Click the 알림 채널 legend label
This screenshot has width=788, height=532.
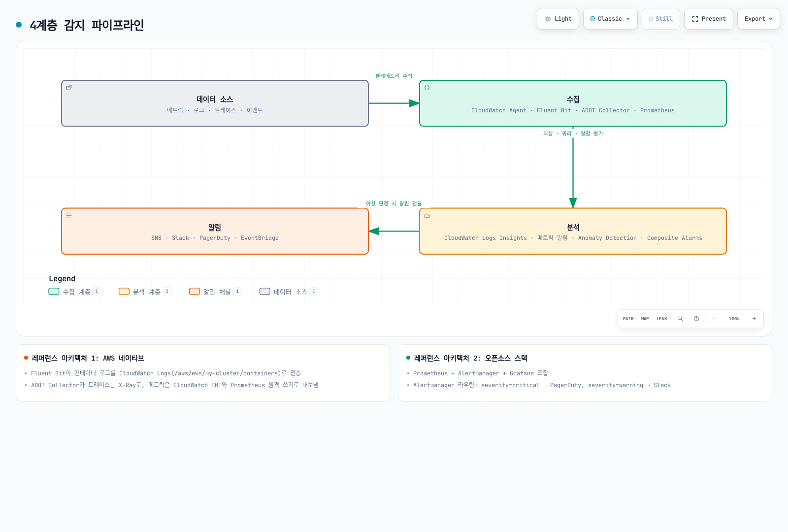click(x=217, y=292)
